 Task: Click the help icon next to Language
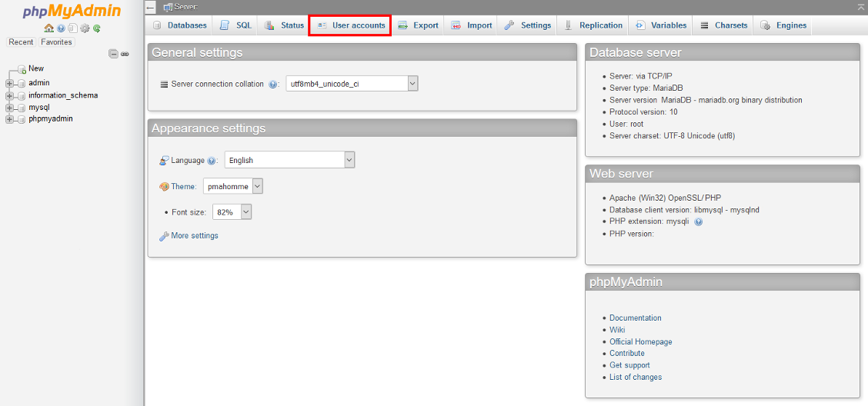(x=212, y=161)
